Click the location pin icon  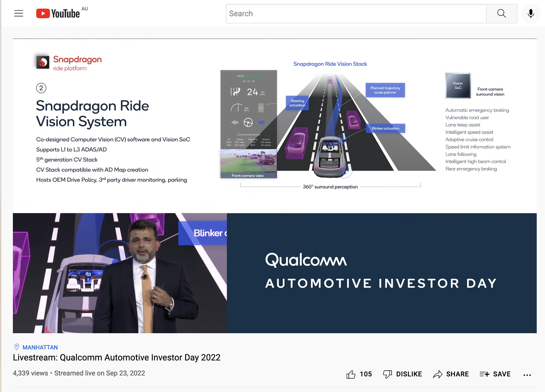[17, 347]
